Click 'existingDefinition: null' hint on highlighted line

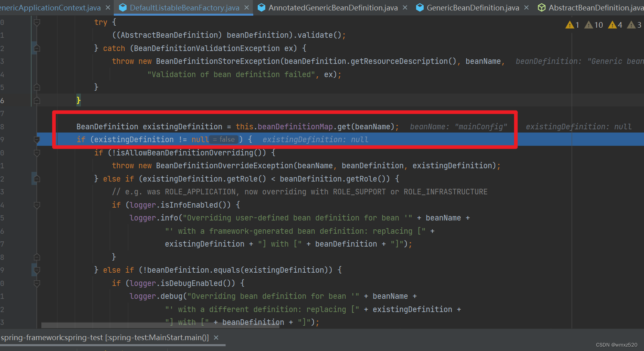click(x=316, y=140)
